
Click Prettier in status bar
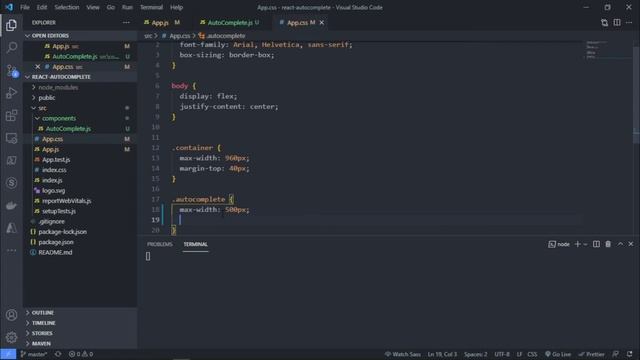(591, 354)
